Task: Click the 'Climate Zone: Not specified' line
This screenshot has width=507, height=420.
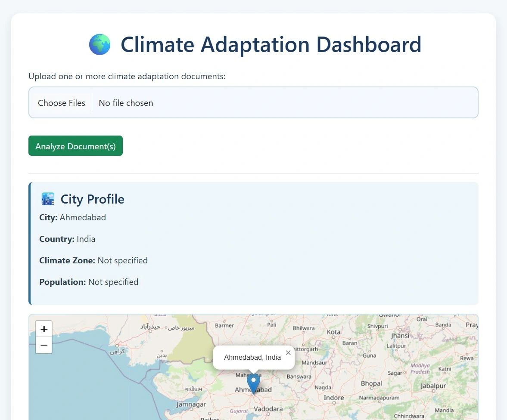Action: 93,260
